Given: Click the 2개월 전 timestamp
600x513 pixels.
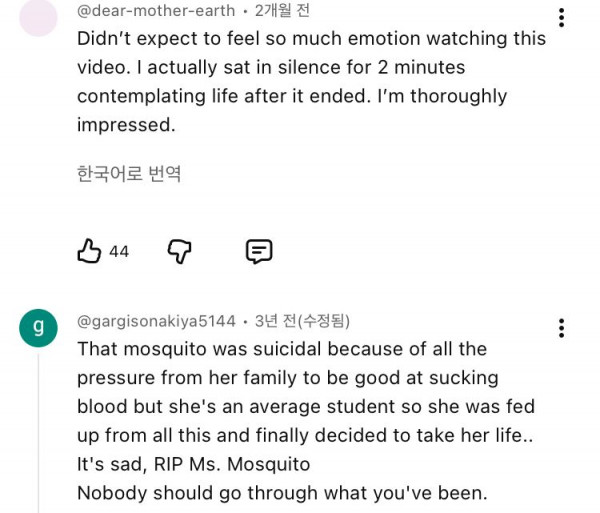Looking at the screenshot, I should (282, 11).
